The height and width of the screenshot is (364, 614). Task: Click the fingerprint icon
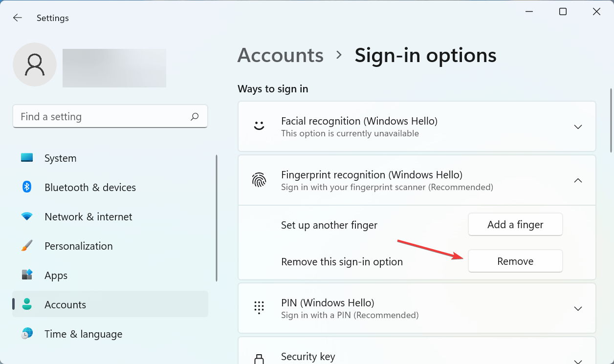(259, 180)
